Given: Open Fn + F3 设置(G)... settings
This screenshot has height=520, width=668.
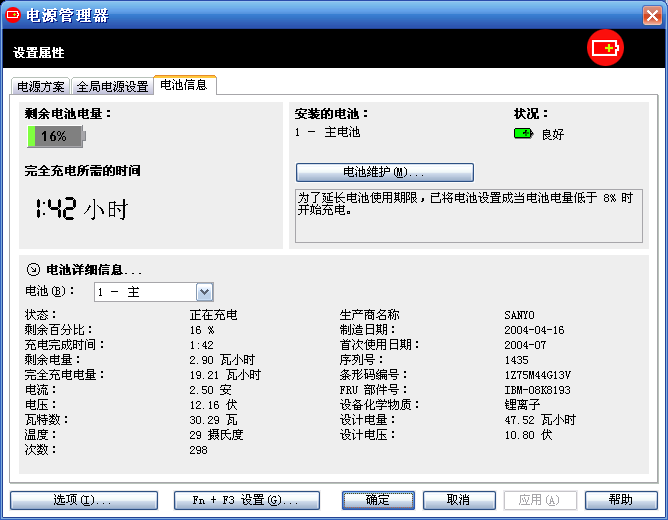Looking at the screenshot, I should [x=246, y=499].
